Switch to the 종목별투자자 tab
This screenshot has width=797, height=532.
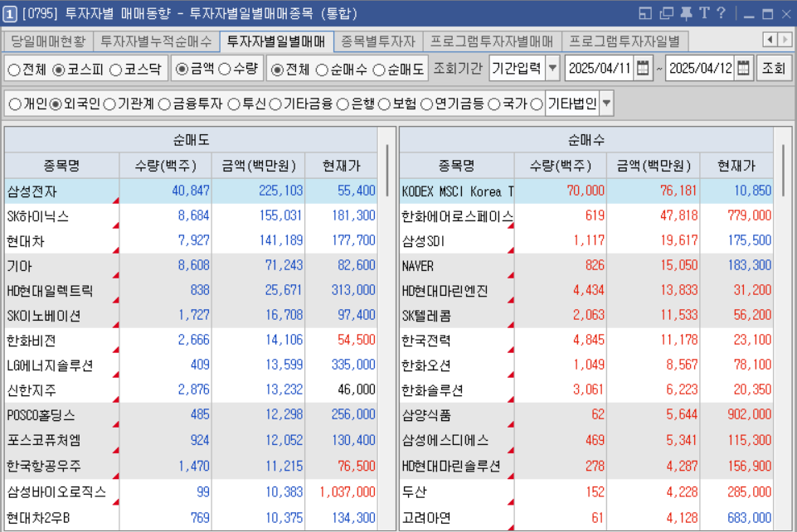coord(378,41)
